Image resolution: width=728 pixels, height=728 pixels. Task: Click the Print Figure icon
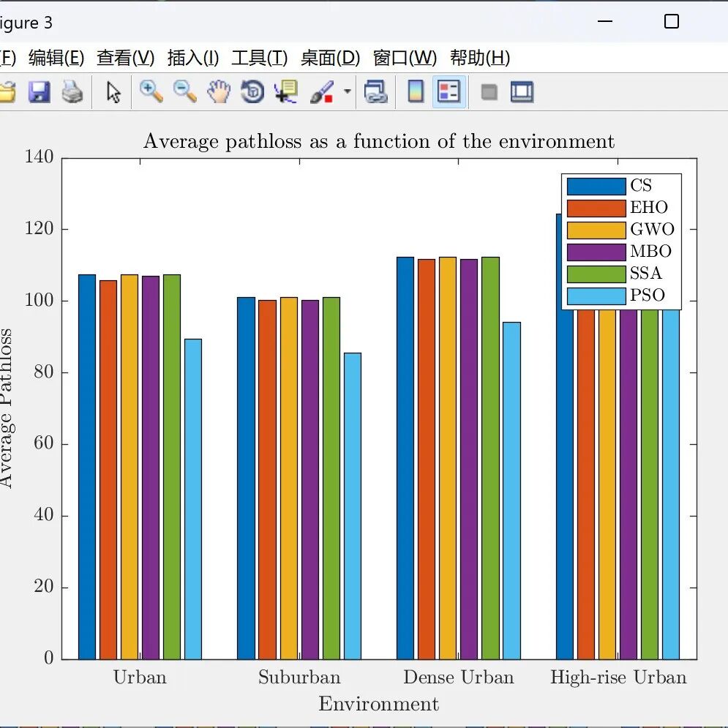(72, 91)
